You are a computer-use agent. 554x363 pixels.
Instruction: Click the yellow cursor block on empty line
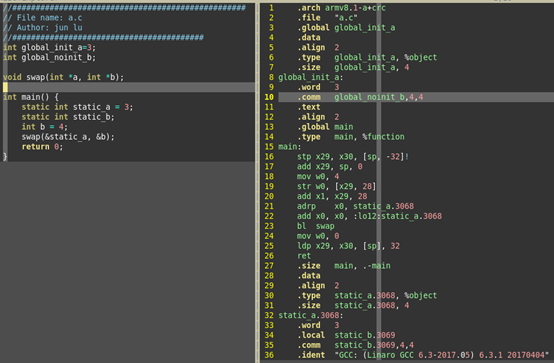(5, 87)
